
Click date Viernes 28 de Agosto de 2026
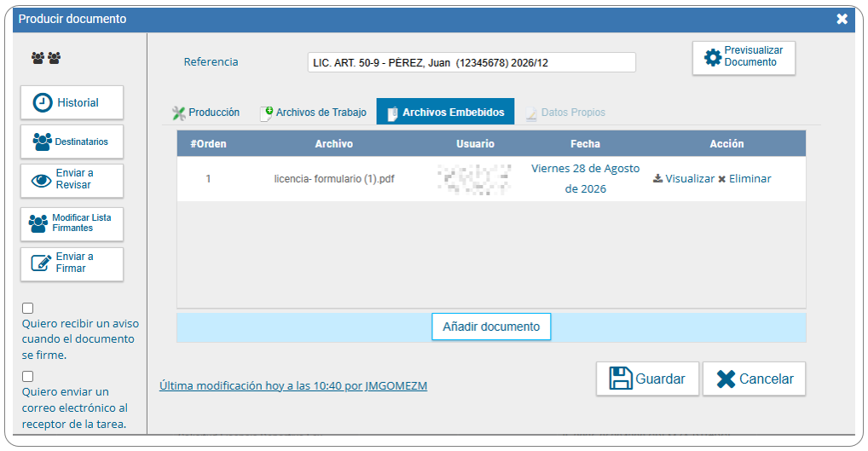(585, 179)
